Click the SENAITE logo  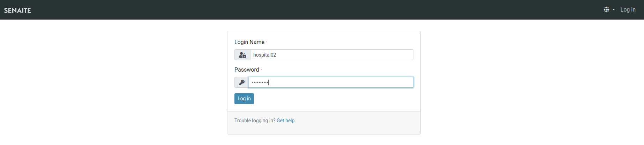17,10
